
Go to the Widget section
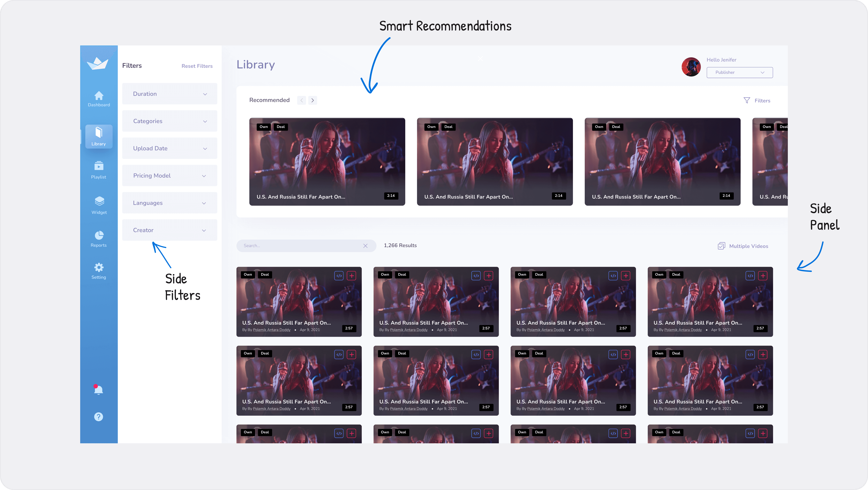99,201
